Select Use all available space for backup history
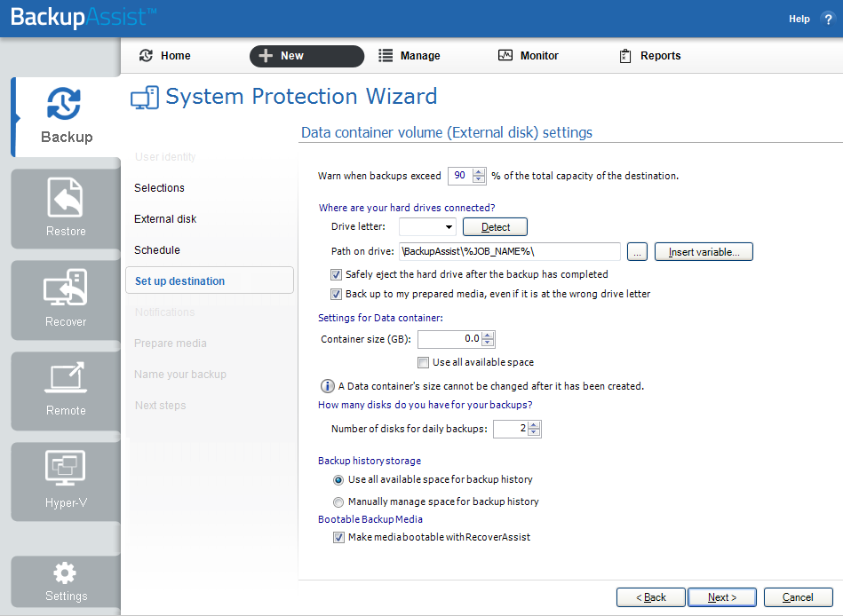This screenshot has width=843, height=616. coord(338,479)
